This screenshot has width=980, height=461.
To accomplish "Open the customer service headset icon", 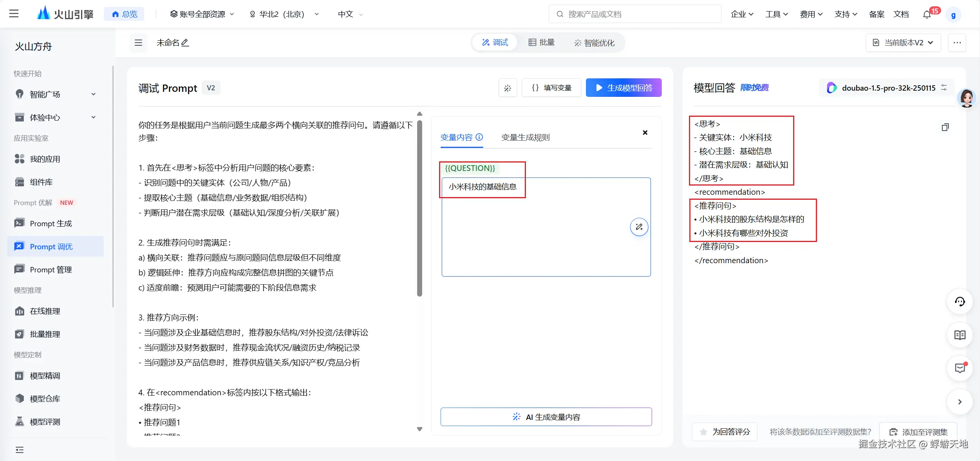I will tap(960, 302).
